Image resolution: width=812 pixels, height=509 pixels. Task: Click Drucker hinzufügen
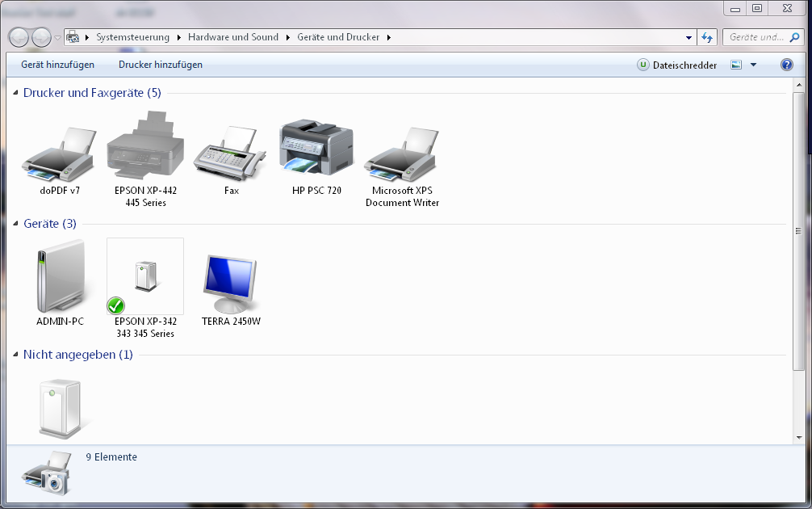point(161,65)
